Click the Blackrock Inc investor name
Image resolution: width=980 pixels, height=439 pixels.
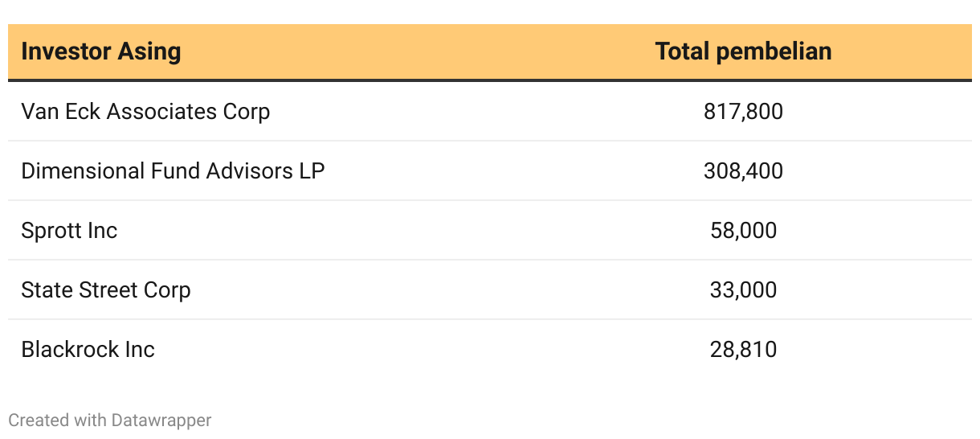88,350
